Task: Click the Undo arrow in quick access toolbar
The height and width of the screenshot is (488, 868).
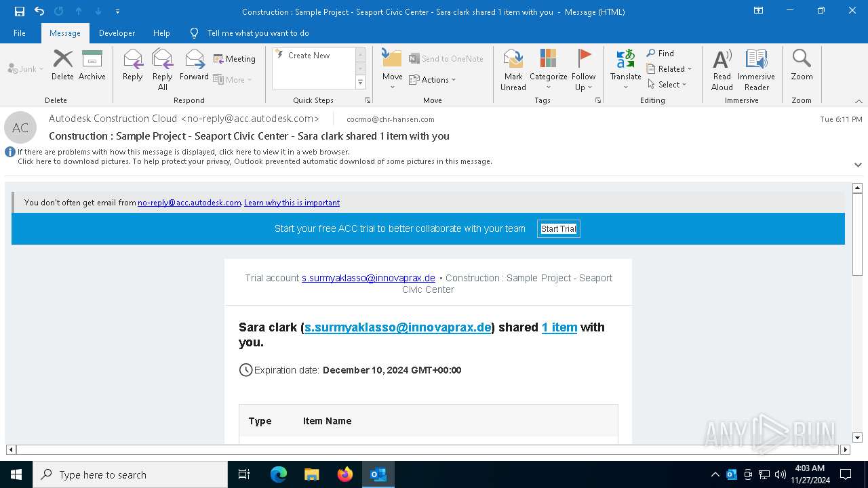Action: tap(39, 12)
